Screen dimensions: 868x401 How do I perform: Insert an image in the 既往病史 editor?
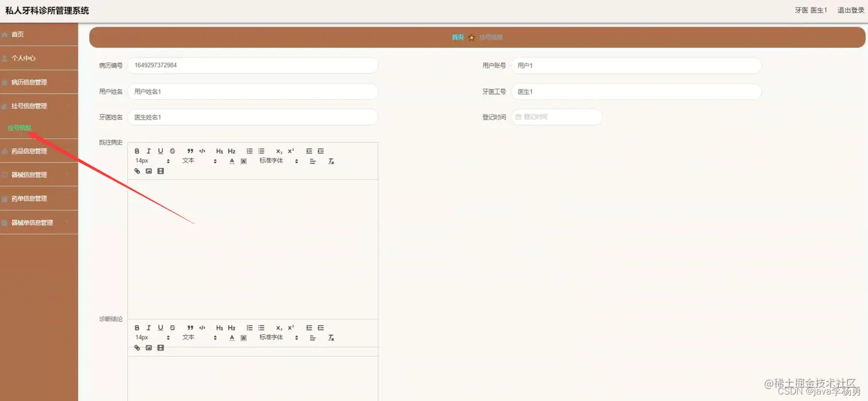pos(149,171)
